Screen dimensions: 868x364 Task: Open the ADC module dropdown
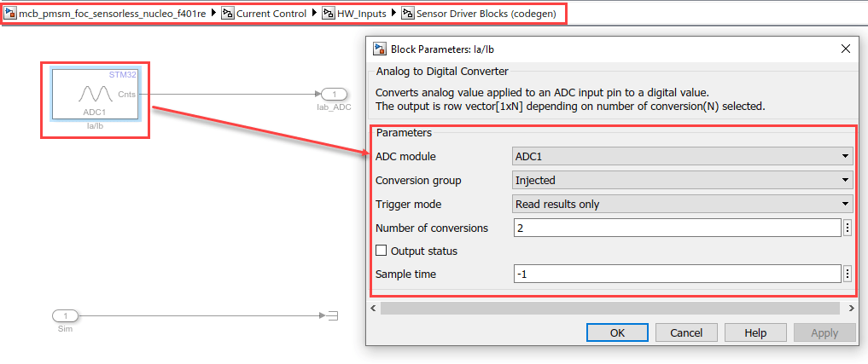683,156
